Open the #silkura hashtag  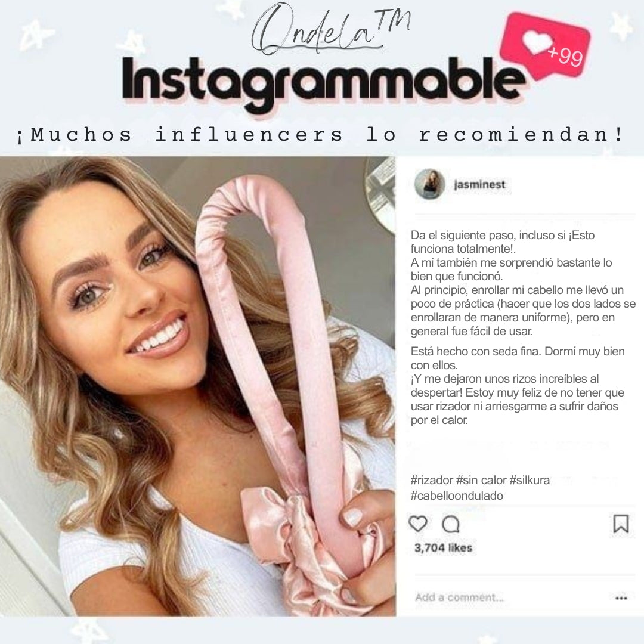coord(530,480)
